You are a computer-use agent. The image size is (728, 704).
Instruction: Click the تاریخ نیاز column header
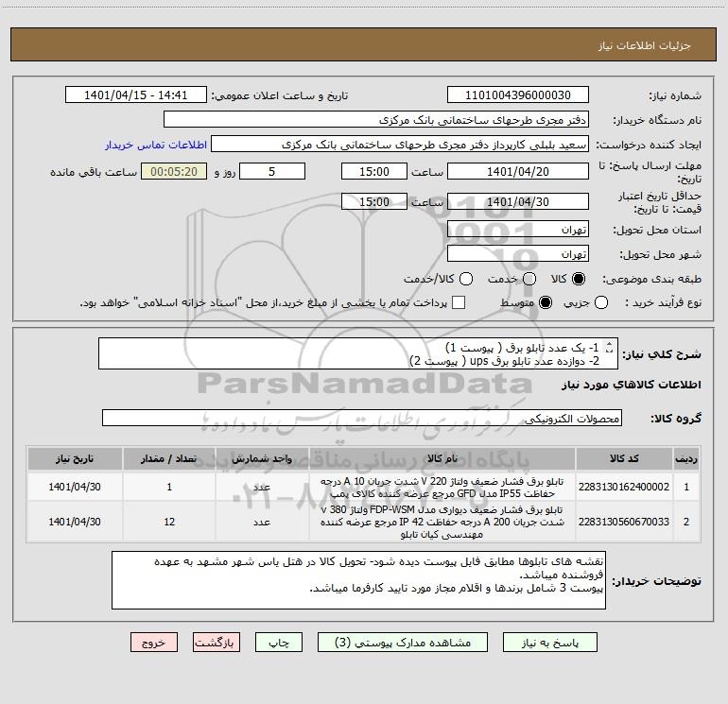click(75, 458)
